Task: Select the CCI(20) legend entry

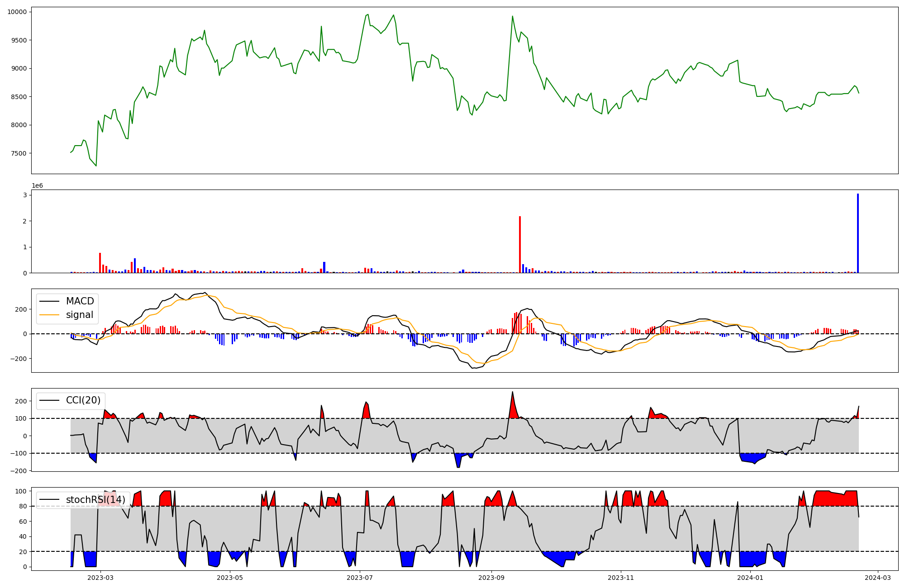Action: [71, 400]
